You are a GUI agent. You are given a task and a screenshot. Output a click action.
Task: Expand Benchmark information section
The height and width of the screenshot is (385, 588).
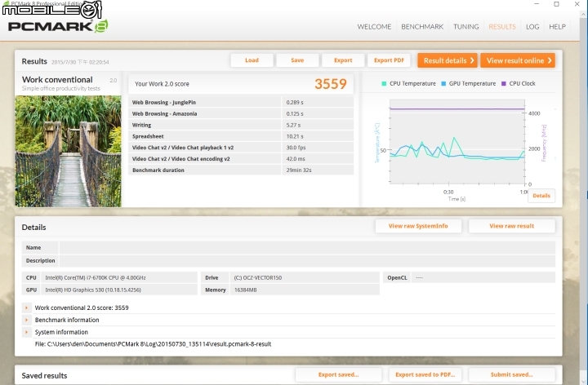point(26,320)
